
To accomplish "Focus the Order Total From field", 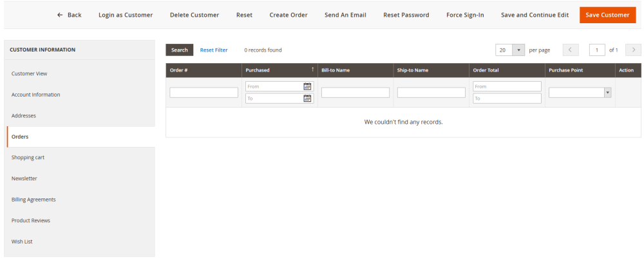I will click(x=507, y=86).
